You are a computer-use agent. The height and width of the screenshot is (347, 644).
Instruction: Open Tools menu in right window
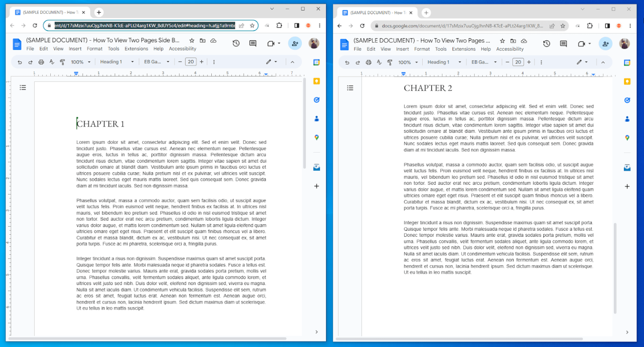pos(441,49)
